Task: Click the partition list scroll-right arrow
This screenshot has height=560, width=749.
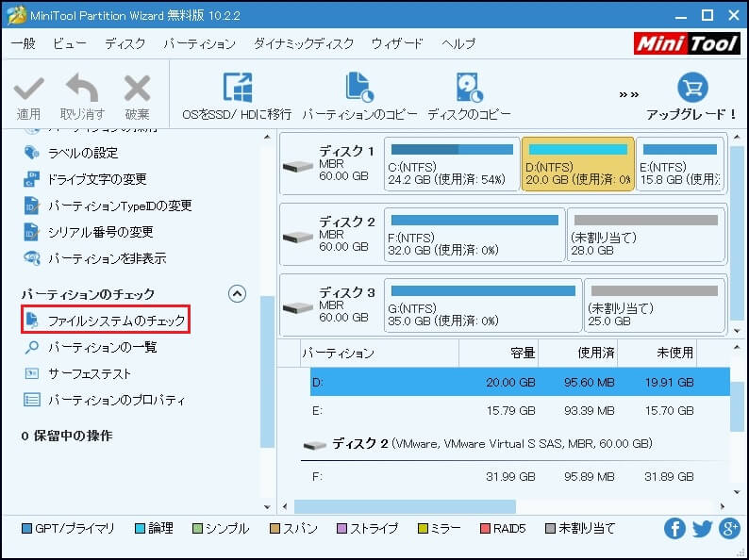Action: click(723, 506)
